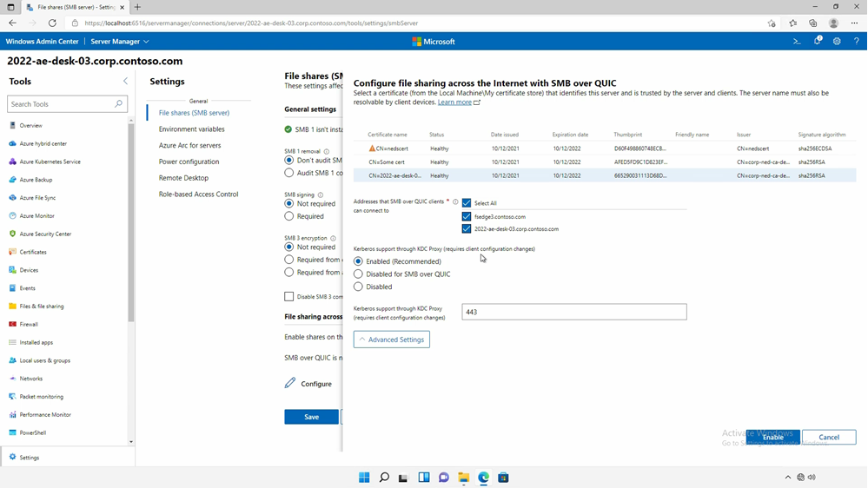Open Role-based Access Control settings

pos(198,195)
